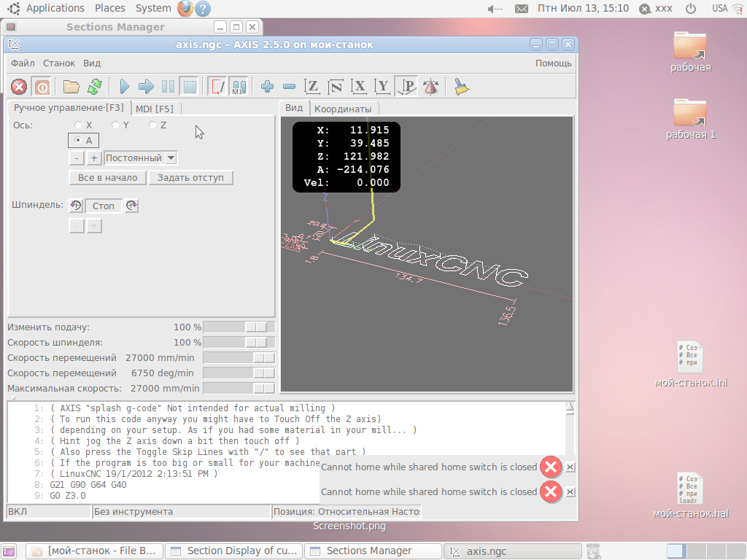Start spindle clockwise
This screenshot has height=560, width=747.
pyautogui.click(x=131, y=206)
